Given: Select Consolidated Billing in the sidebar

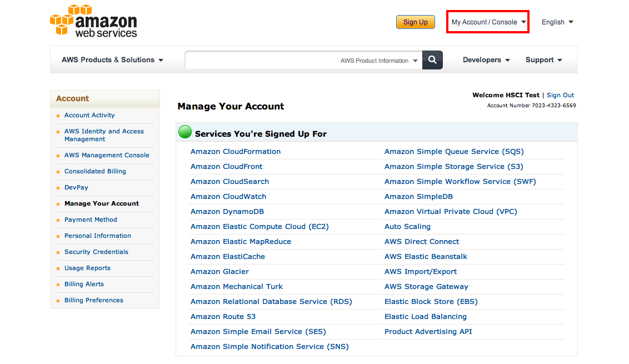Looking at the screenshot, I should pyautogui.click(x=95, y=171).
